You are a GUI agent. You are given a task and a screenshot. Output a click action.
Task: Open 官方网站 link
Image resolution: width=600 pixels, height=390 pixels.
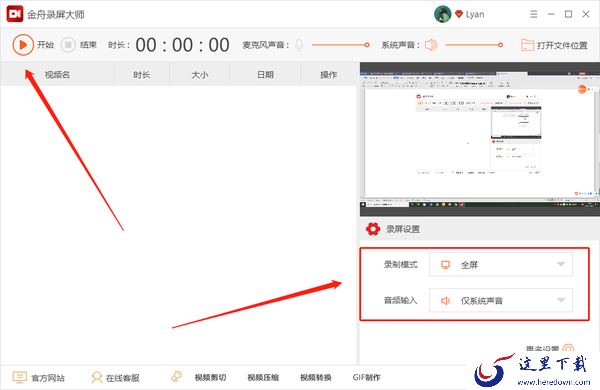(x=48, y=378)
